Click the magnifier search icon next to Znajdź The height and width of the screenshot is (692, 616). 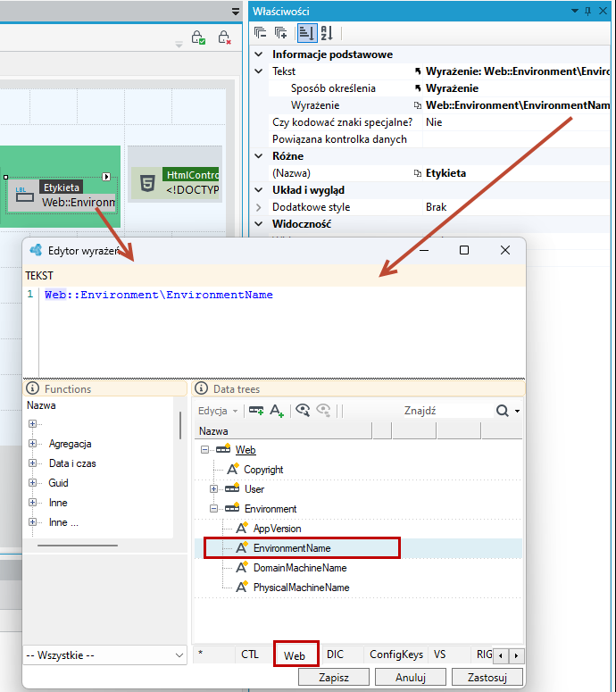tap(502, 411)
